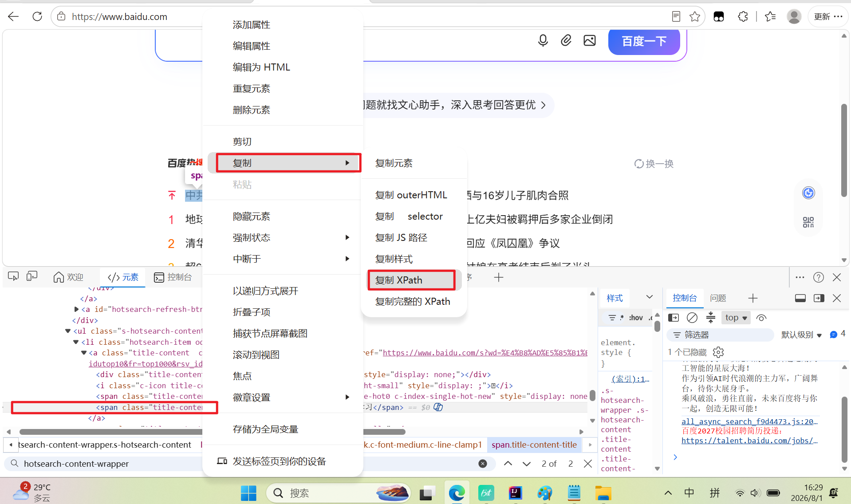Open DevTools more options ellipsis
This screenshot has width=851, height=504.
(800, 277)
